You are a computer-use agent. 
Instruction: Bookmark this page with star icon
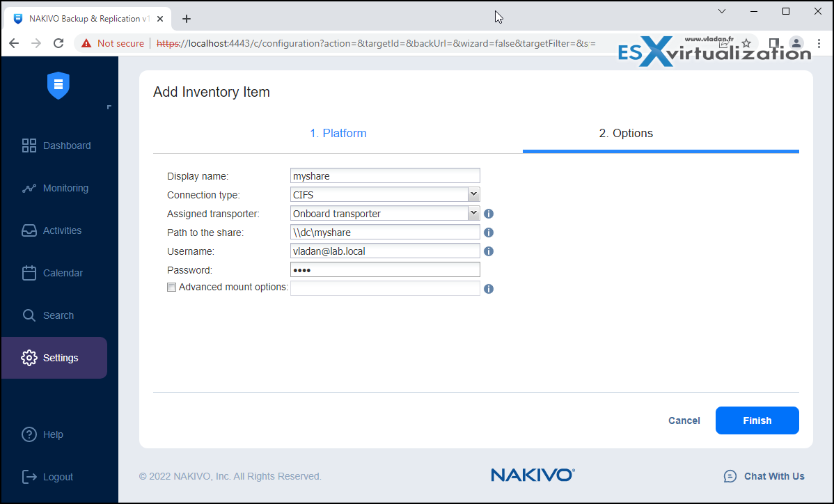click(x=746, y=44)
